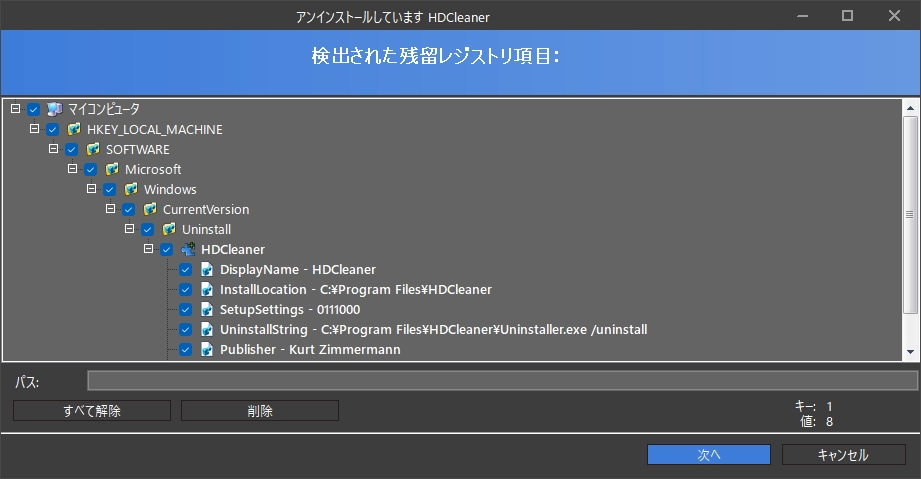Proceed with the 次へ button
The width and height of the screenshot is (921, 479).
point(709,454)
